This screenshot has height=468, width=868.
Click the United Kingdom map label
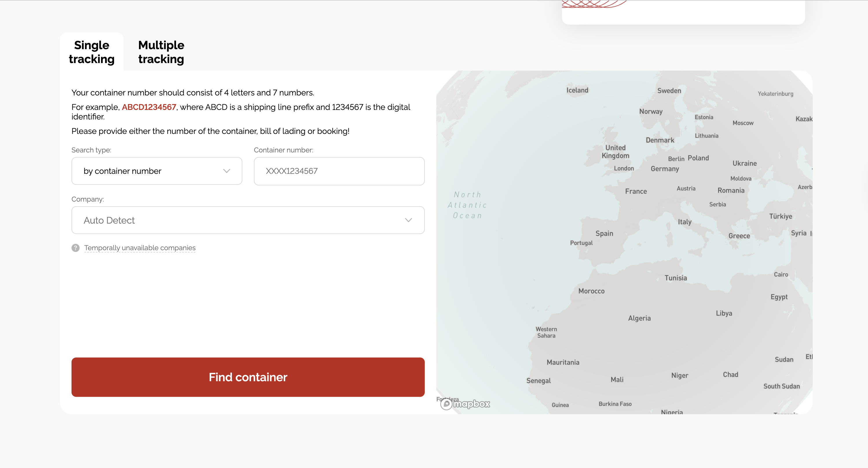(x=615, y=152)
